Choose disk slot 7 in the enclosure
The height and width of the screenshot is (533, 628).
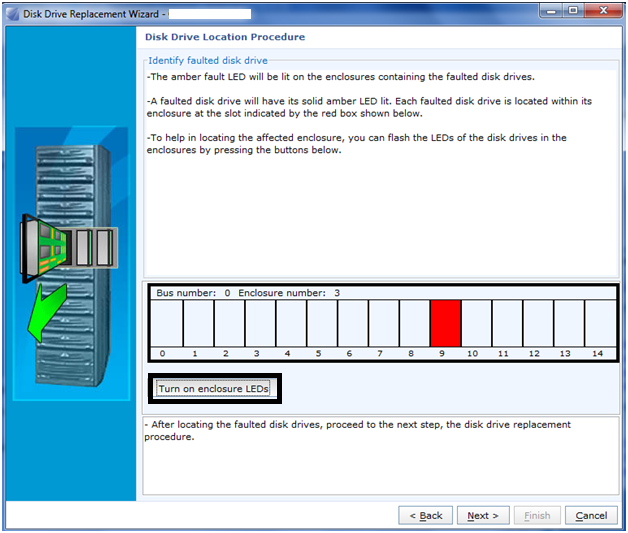click(x=383, y=322)
